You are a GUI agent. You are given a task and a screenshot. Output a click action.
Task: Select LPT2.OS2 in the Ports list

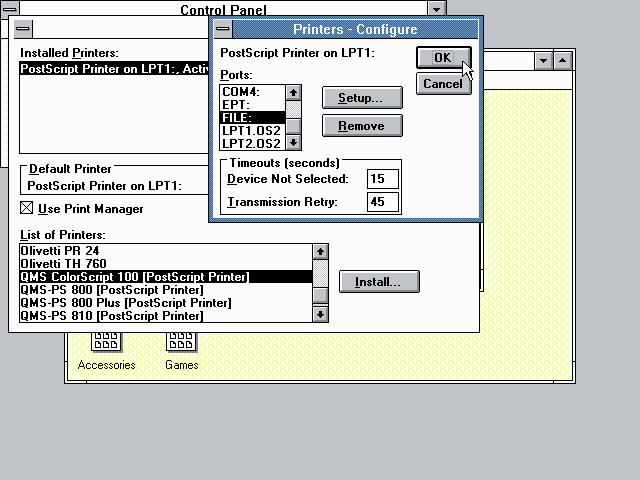252,144
